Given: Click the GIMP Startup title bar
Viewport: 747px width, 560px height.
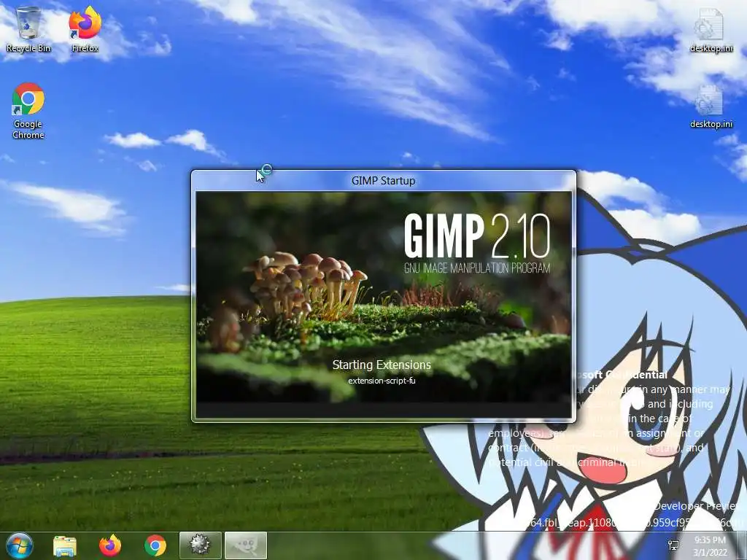Looking at the screenshot, I should click(x=384, y=181).
